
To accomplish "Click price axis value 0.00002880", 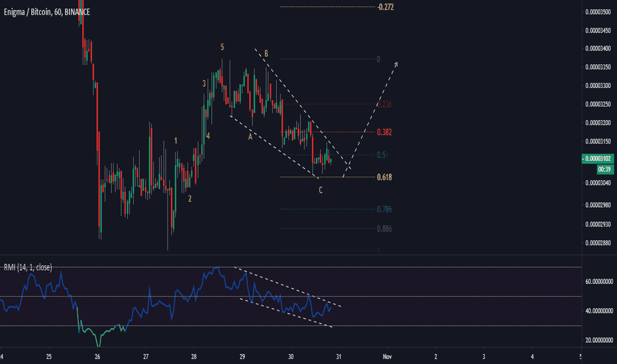I will (x=598, y=243).
